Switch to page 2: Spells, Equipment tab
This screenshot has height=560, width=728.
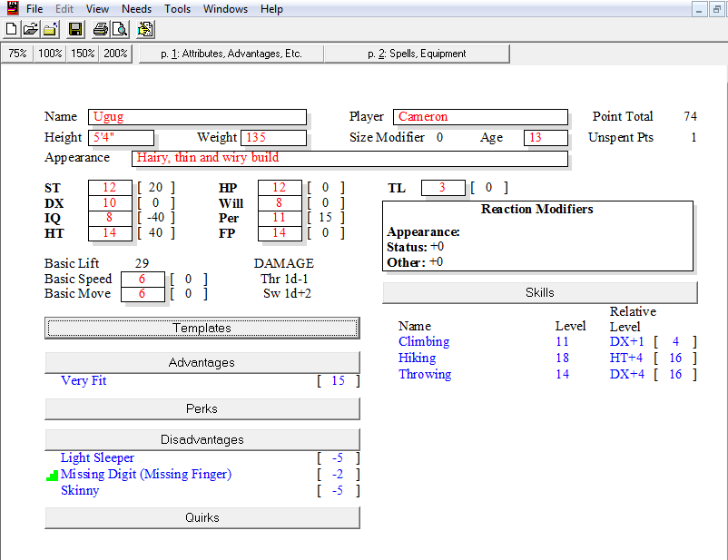[x=417, y=54]
